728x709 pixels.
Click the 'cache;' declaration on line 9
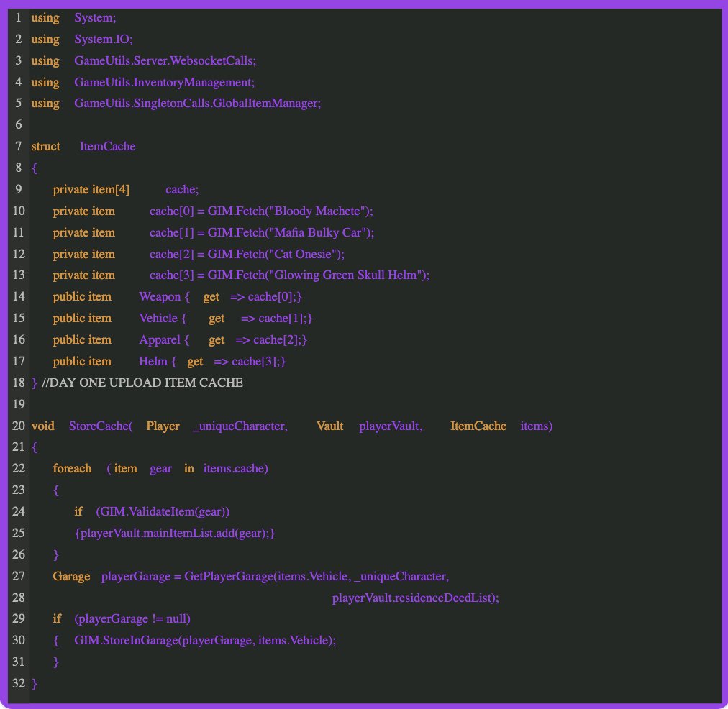(x=183, y=189)
